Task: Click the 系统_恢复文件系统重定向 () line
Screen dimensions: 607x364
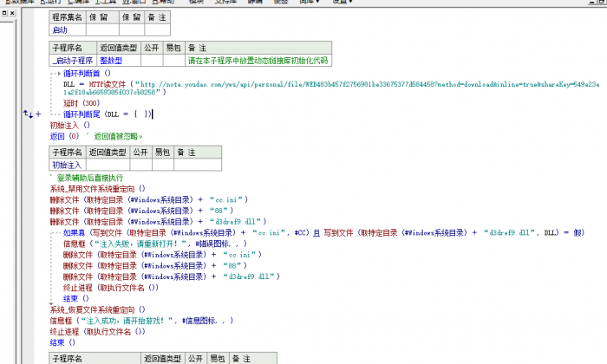Action: pos(97,310)
